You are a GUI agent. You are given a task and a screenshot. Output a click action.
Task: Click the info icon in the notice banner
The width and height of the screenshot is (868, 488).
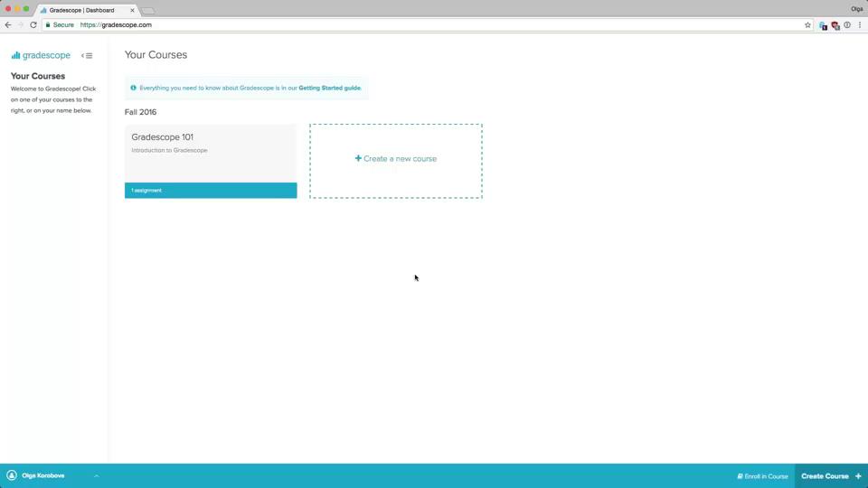pyautogui.click(x=133, y=88)
